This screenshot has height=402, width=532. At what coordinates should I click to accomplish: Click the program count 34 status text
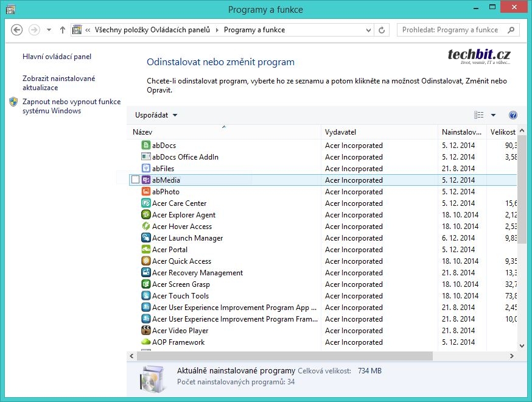point(236,382)
